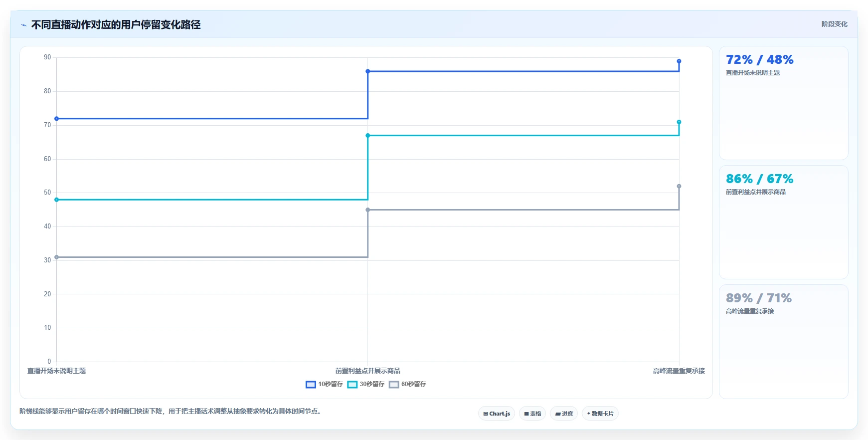Click the 10秒留存 data point at 89
The height and width of the screenshot is (440, 868).
(x=679, y=61)
